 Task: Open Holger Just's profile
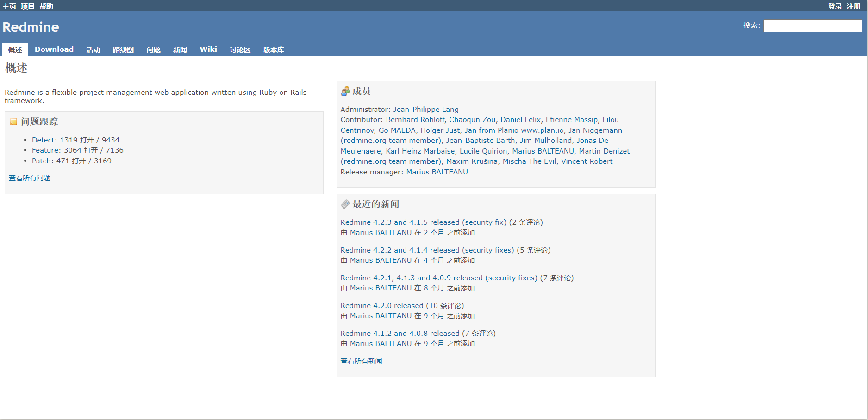(440, 130)
